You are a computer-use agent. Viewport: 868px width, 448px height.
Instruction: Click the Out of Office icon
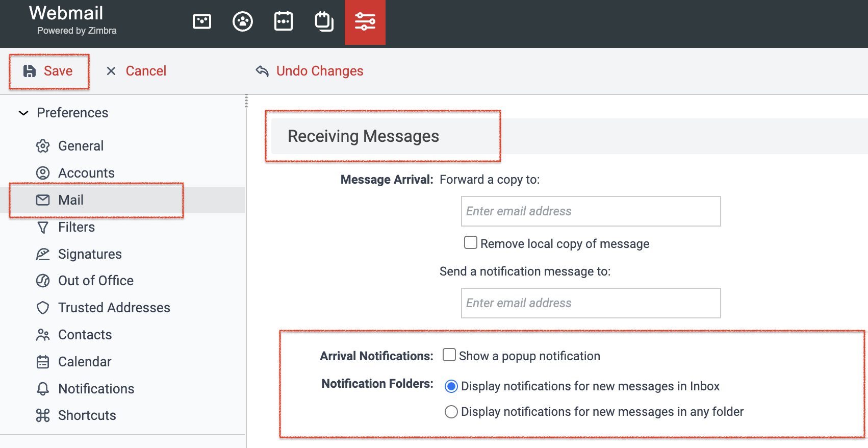click(43, 281)
